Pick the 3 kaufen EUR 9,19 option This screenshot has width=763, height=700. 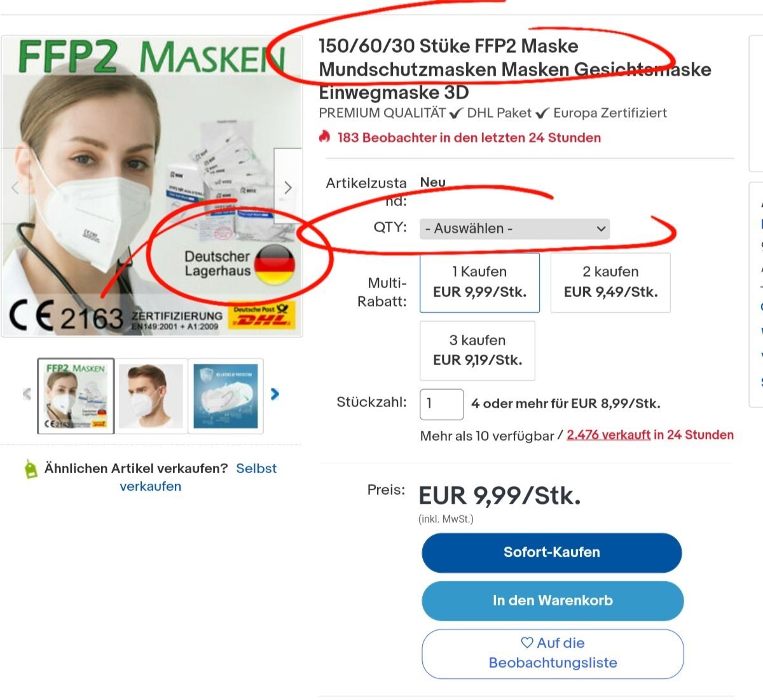(478, 350)
